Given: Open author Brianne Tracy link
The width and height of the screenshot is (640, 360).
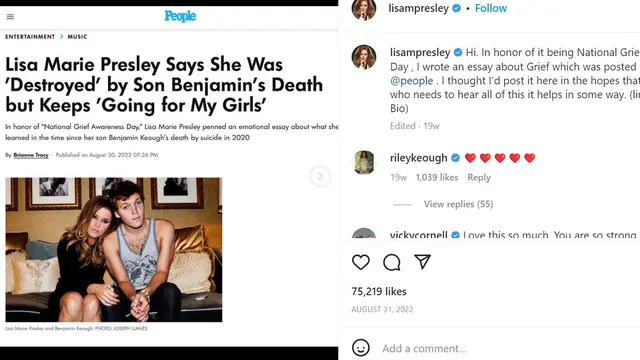Looking at the screenshot, I should click(31, 155).
